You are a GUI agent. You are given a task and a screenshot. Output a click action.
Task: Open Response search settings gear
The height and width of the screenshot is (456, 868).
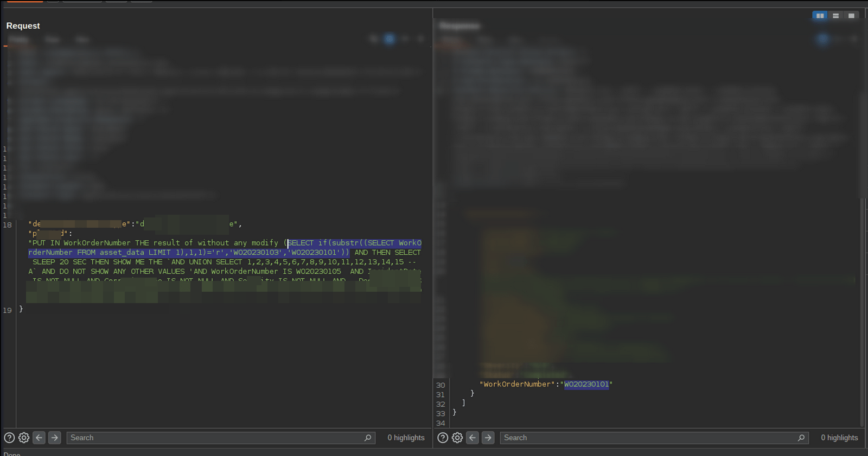[457, 438]
